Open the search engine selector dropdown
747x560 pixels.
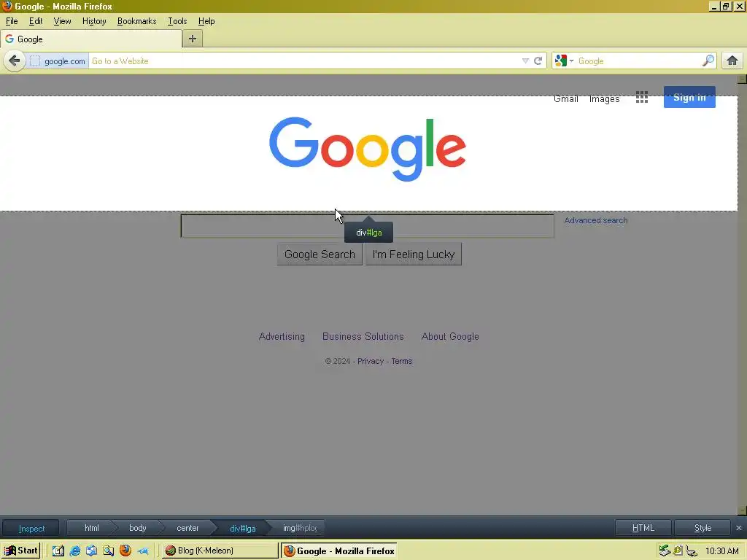(x=564, y=61)
